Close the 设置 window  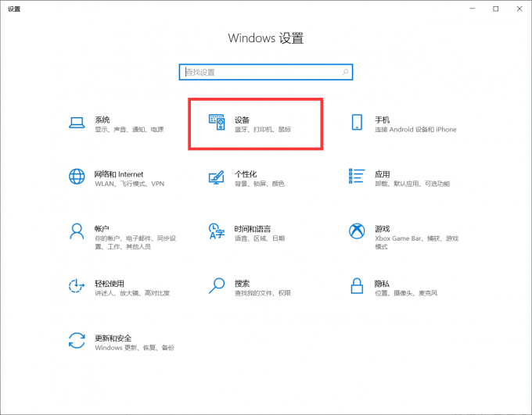[x=519, y=9]
